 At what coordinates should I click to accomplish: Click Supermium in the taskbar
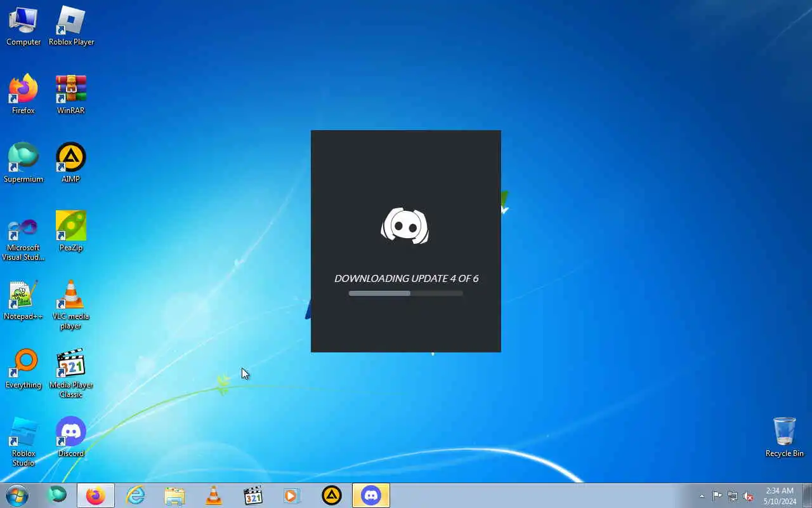pos(58,495)
